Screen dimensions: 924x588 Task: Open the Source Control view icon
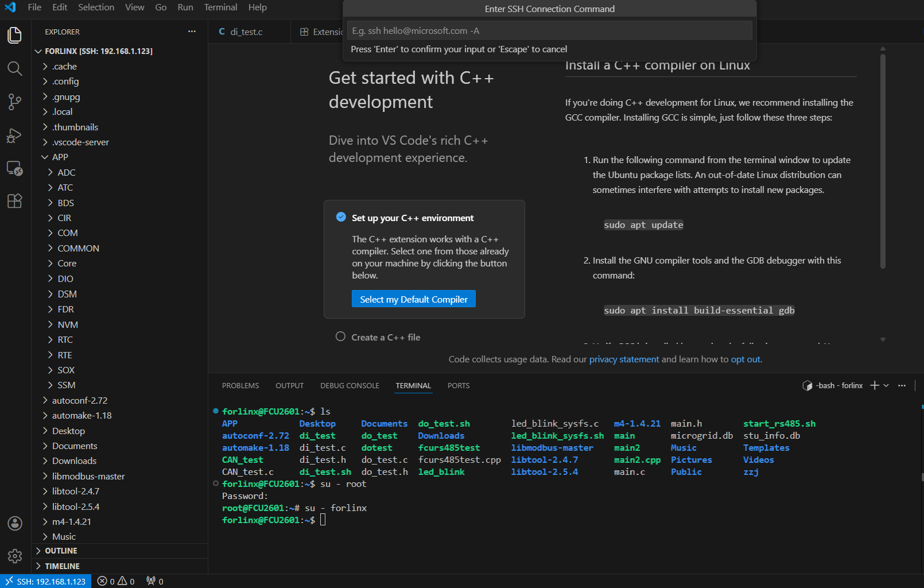click(15, 102)
